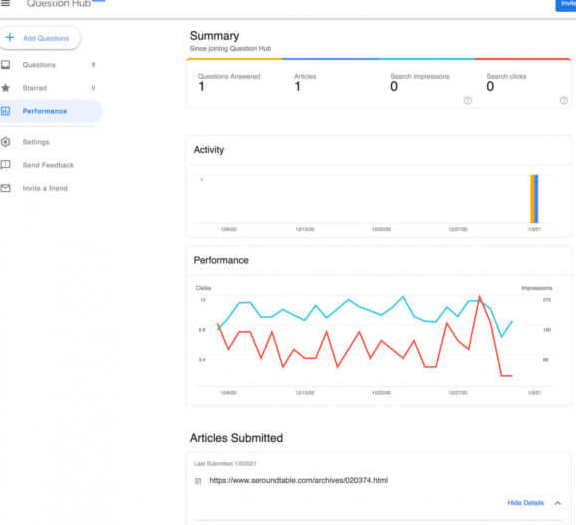Click the Question Hub title

tap(59, 4)
